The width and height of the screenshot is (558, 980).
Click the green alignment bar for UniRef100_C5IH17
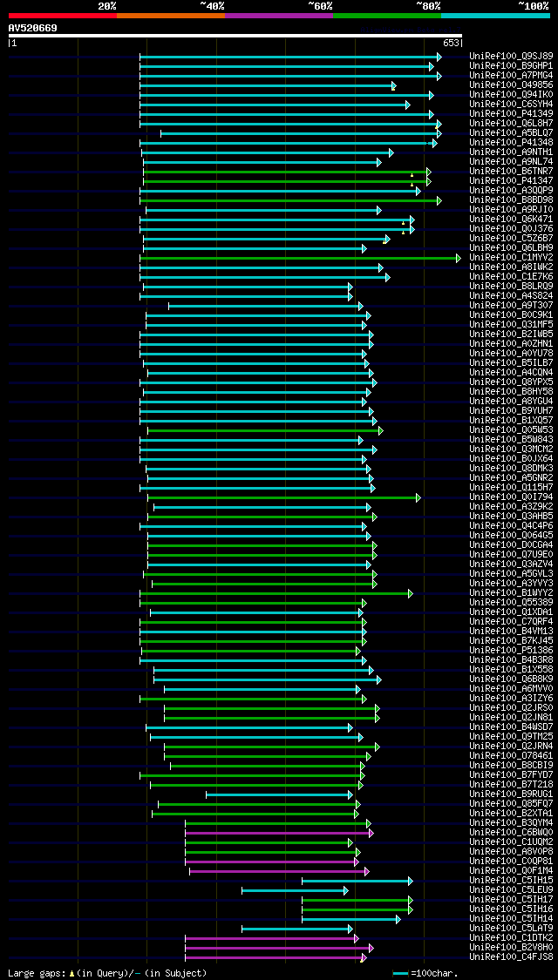coord(356,899)
